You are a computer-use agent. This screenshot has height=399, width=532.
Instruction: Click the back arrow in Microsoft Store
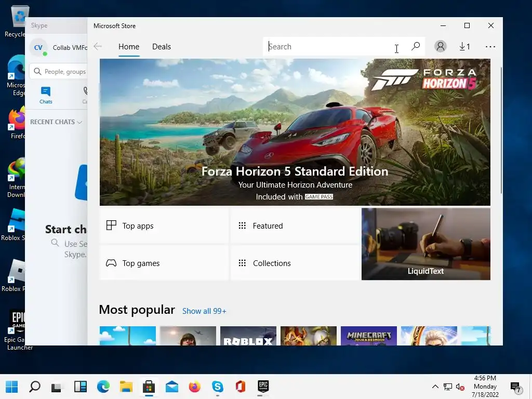click(x=98, y=46)
